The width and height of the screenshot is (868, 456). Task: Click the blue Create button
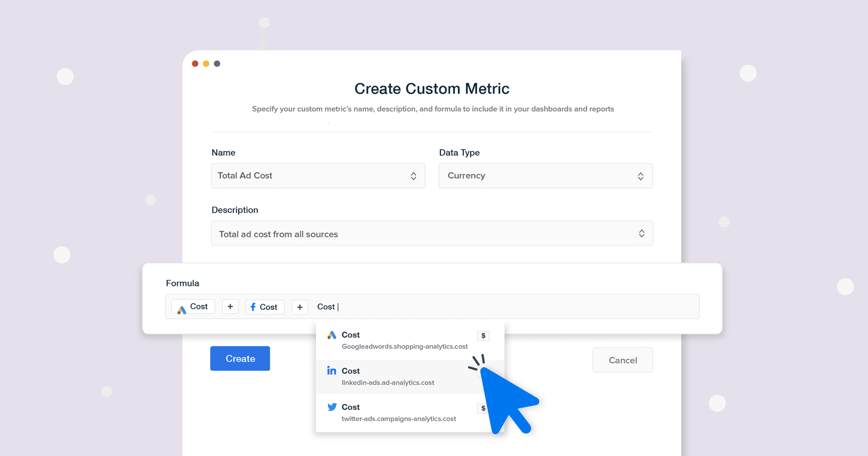coord(240,358)
